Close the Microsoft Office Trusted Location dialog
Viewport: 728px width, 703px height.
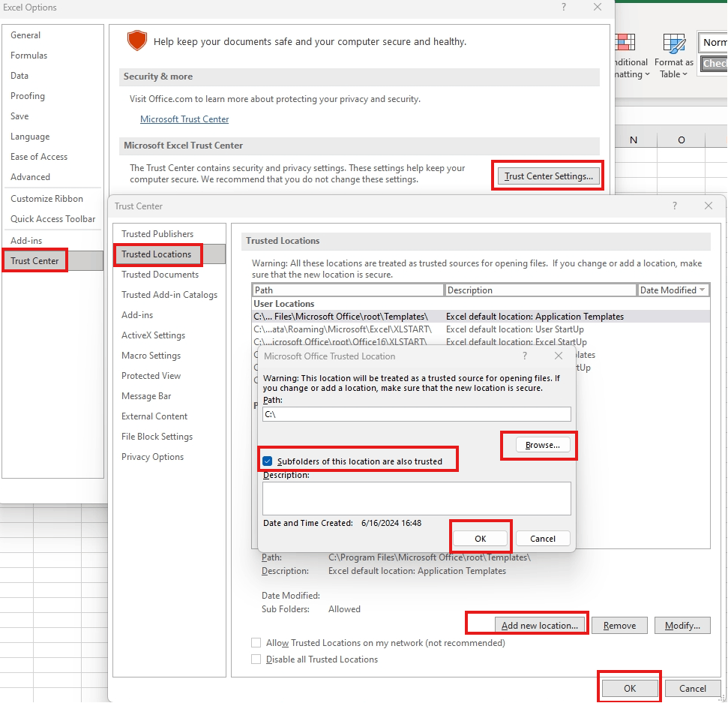coord(559,356)
